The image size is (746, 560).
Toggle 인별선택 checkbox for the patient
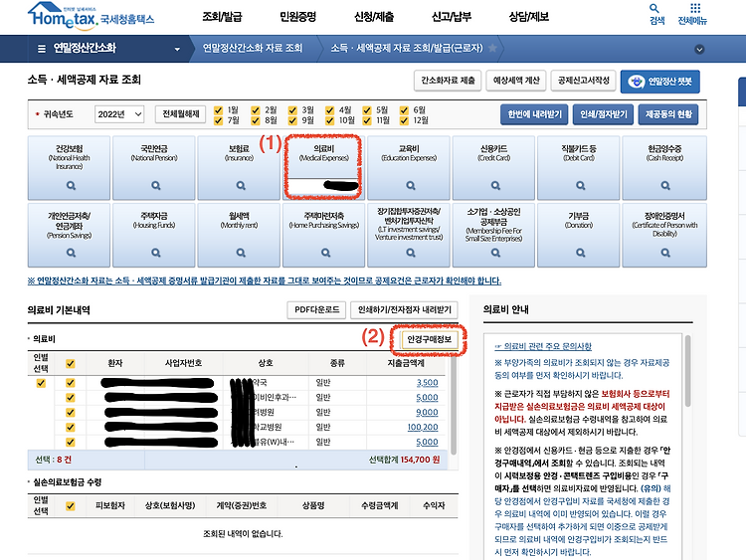[x=41, y=383]
